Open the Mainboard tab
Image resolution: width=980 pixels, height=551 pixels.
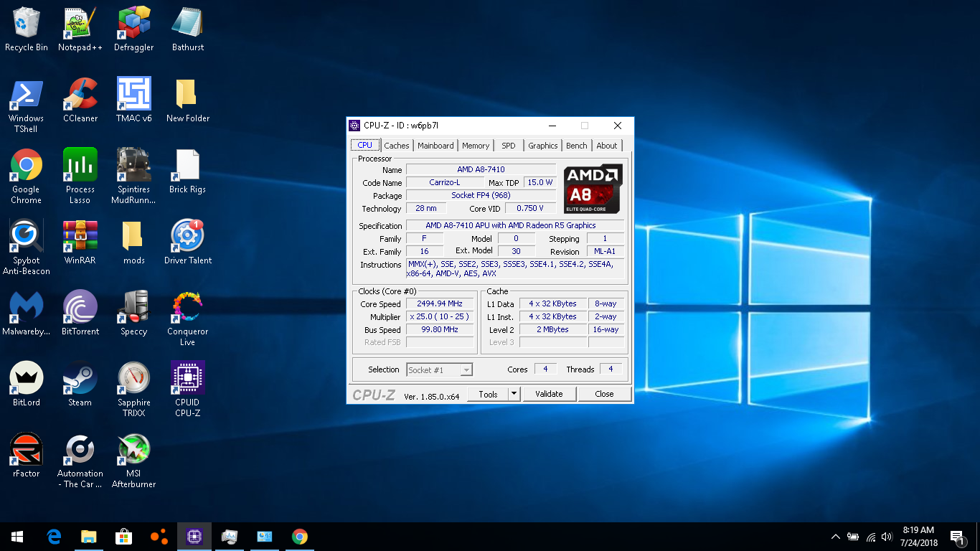435,146
